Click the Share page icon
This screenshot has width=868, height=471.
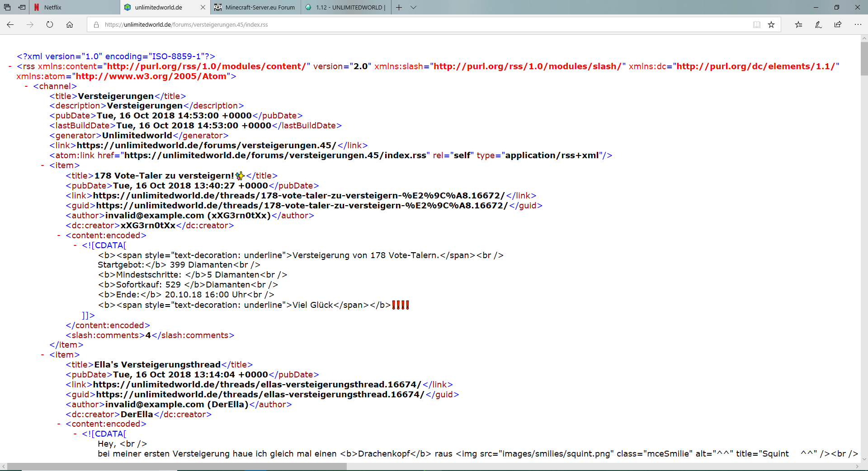click(x=838, y=25)
